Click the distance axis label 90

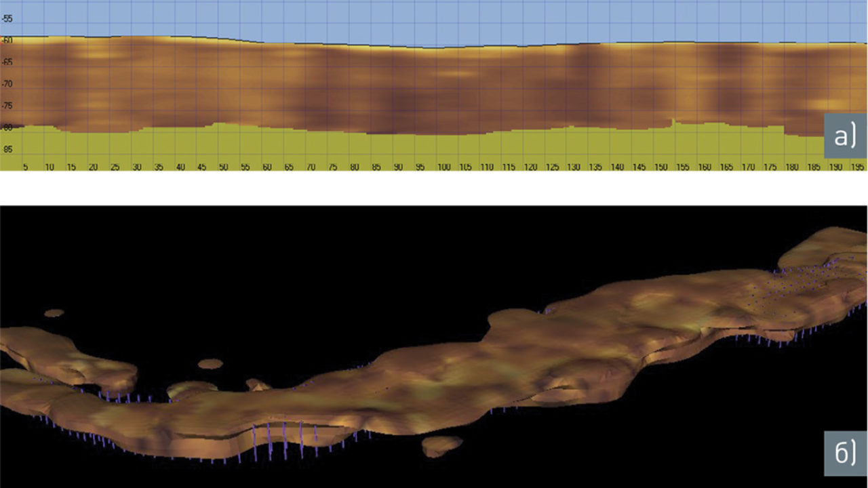[397, 167]
